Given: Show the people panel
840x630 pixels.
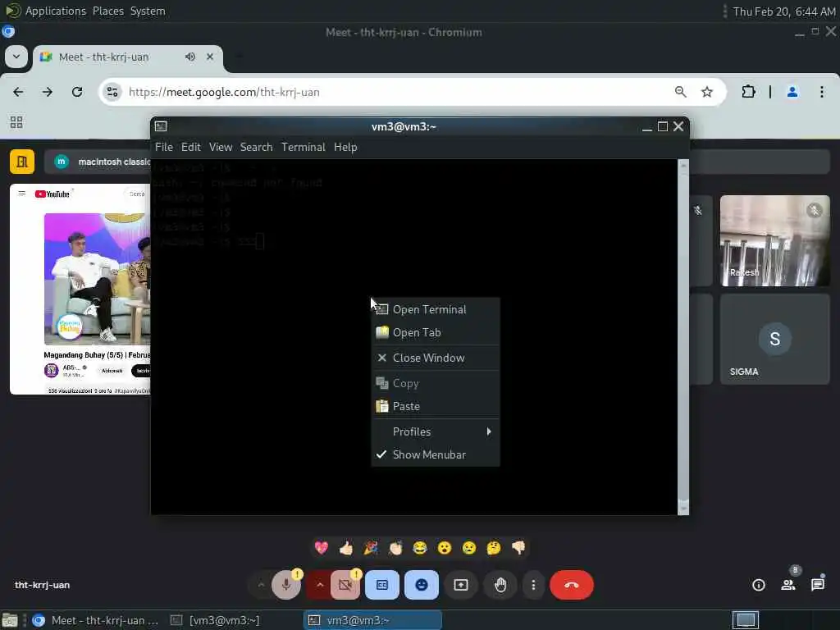Looking at the screenshot, I should pyautogui.click(x=788, y=585).
